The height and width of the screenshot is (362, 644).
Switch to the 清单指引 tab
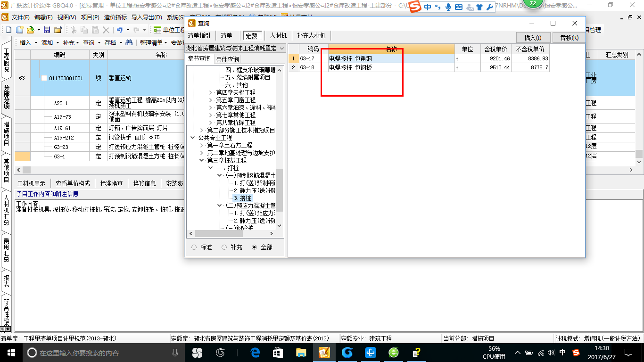pos(199,36)
